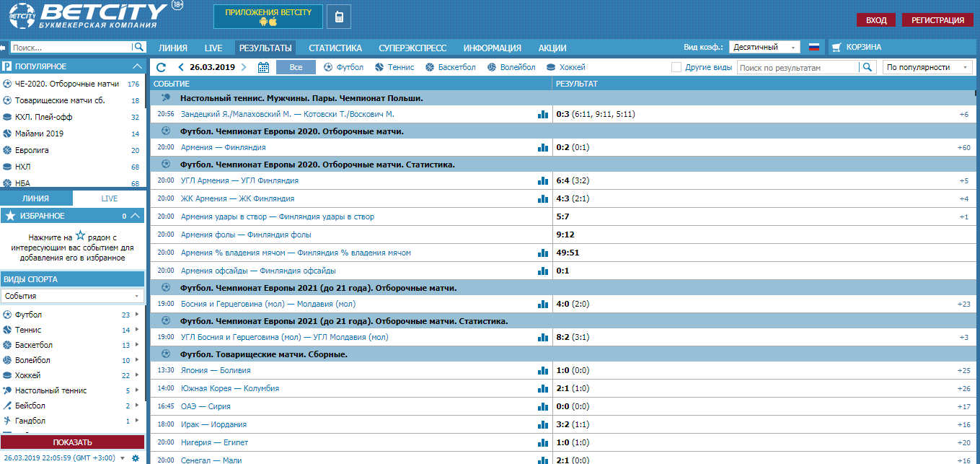
Task: Click the left sidebar search input
Action: pyautogui.click(x=71, y=48)
